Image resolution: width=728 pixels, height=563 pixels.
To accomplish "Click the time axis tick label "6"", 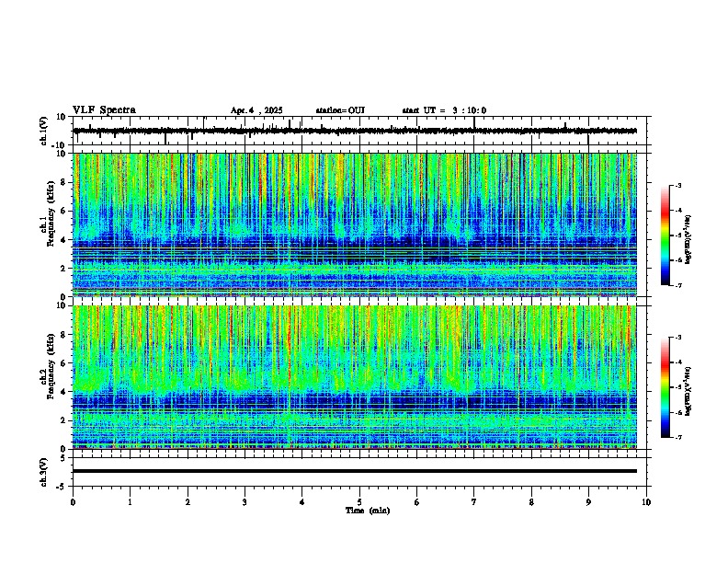I will point(417,502).
